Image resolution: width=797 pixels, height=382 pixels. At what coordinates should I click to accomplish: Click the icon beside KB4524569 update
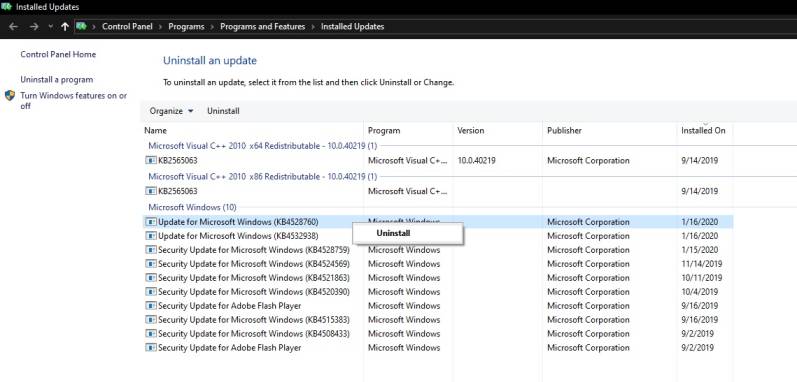[x=150, y=264]
